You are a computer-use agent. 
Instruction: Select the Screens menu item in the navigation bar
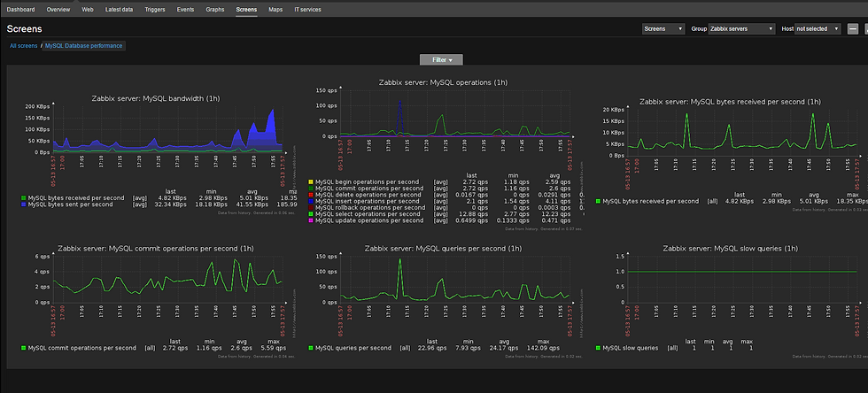246,10
